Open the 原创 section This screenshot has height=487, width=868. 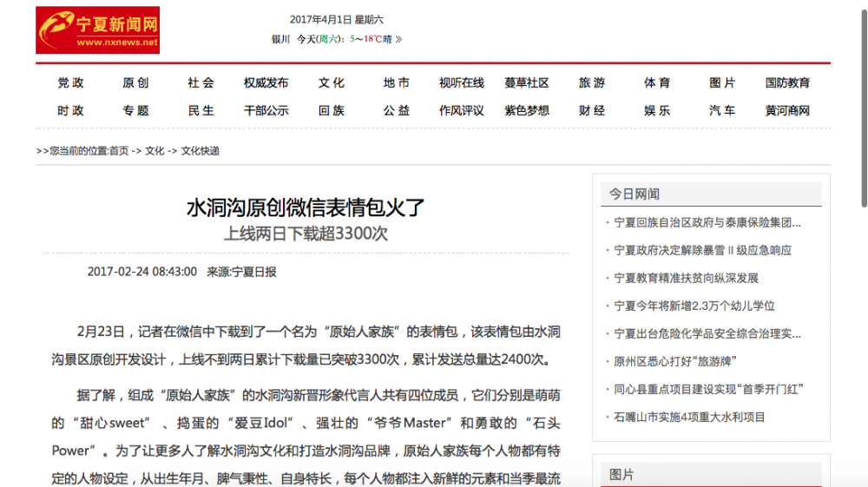(135, 83)
